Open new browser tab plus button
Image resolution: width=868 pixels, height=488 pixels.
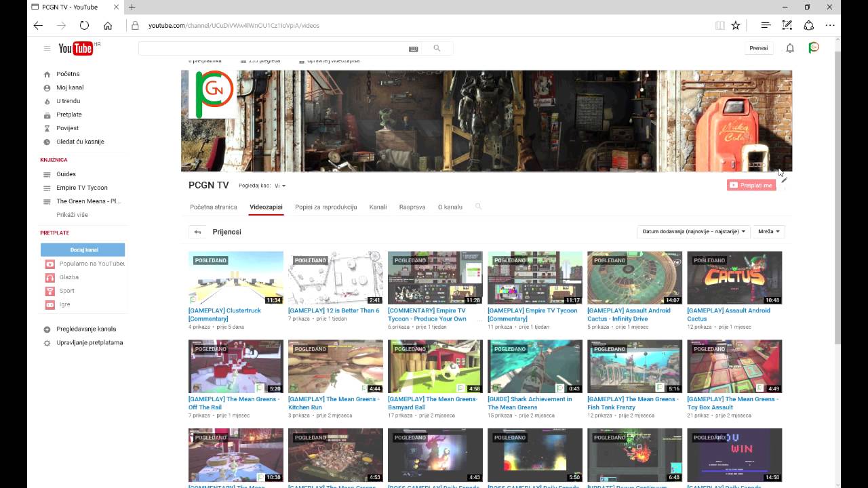click(132, 7)
